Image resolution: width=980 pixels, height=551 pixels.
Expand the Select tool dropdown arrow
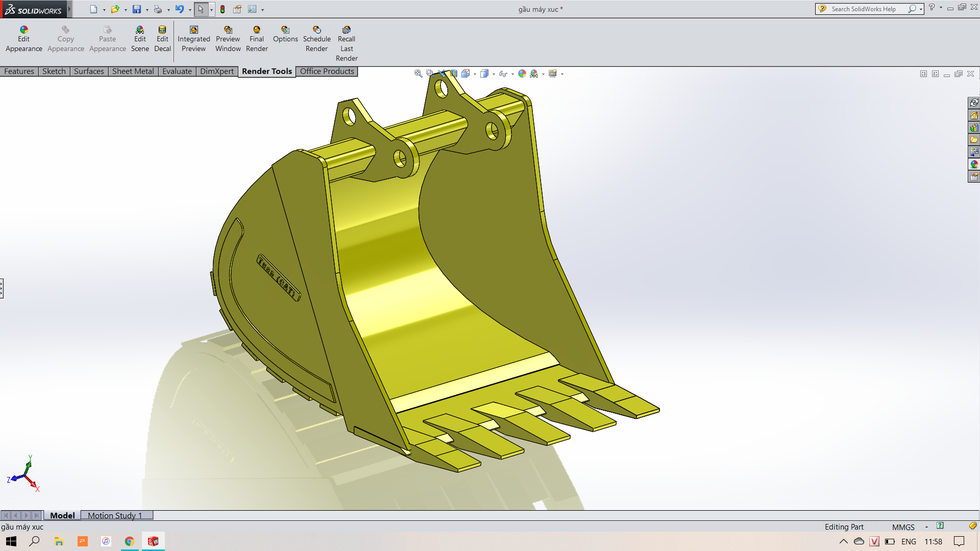tap(211, 10)
